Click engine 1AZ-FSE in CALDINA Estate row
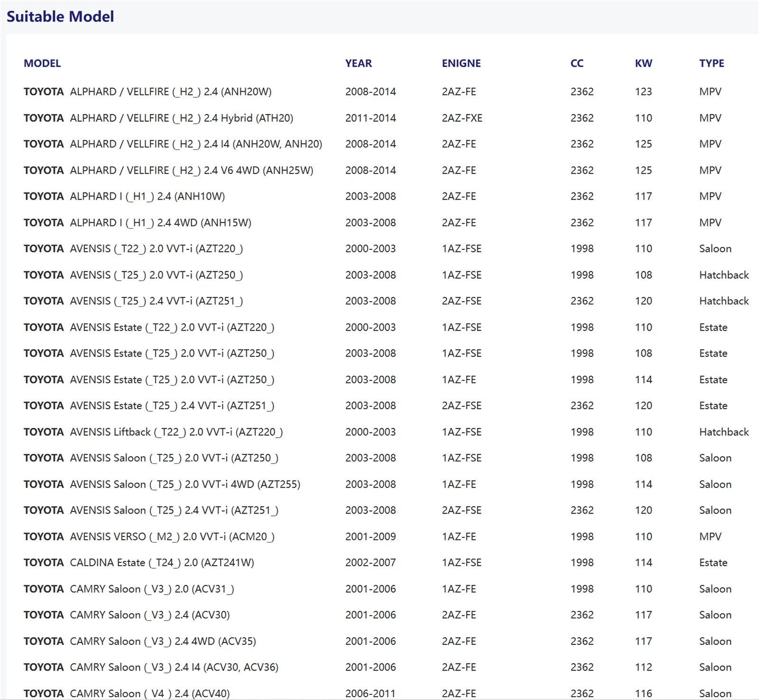The width and height of the screenshot is (759, 700). point(462,563)
